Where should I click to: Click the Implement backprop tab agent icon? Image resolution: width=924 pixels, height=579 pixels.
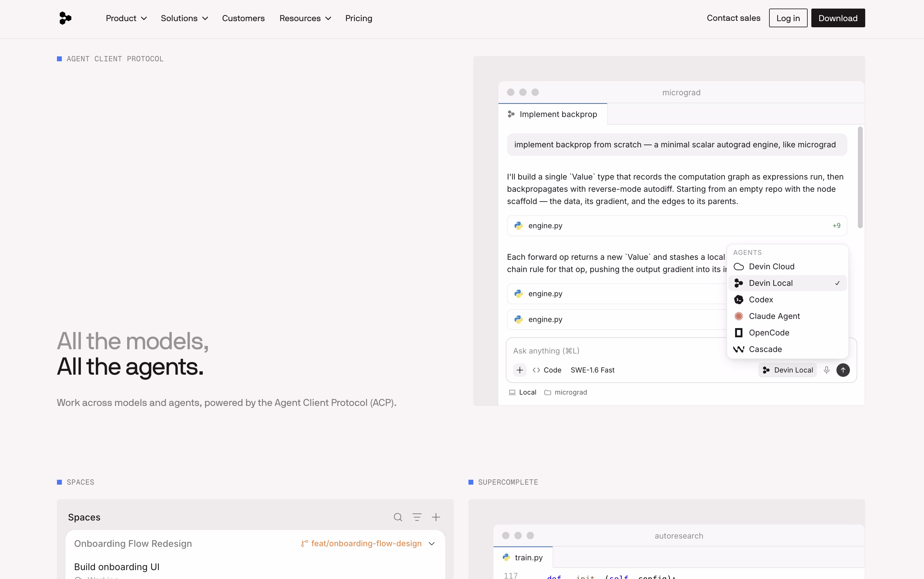pos(511,114)
